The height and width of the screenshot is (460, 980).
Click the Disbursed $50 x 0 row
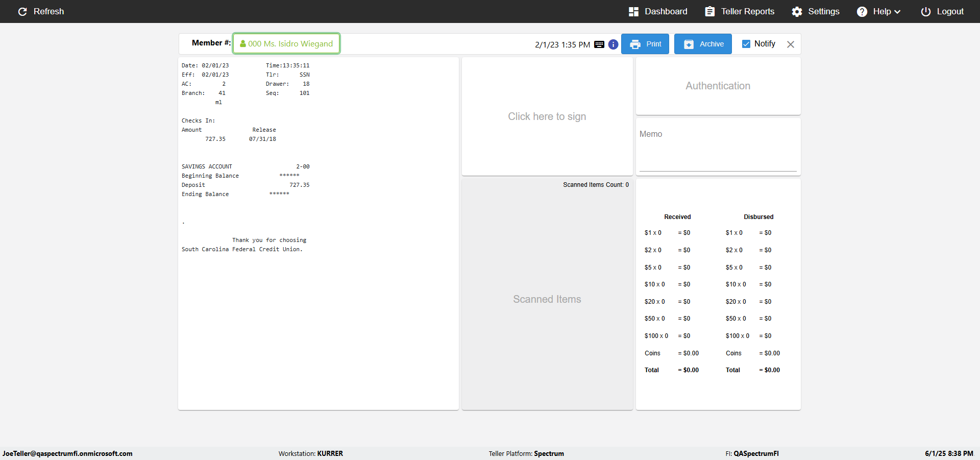click(x=749, y=319)
